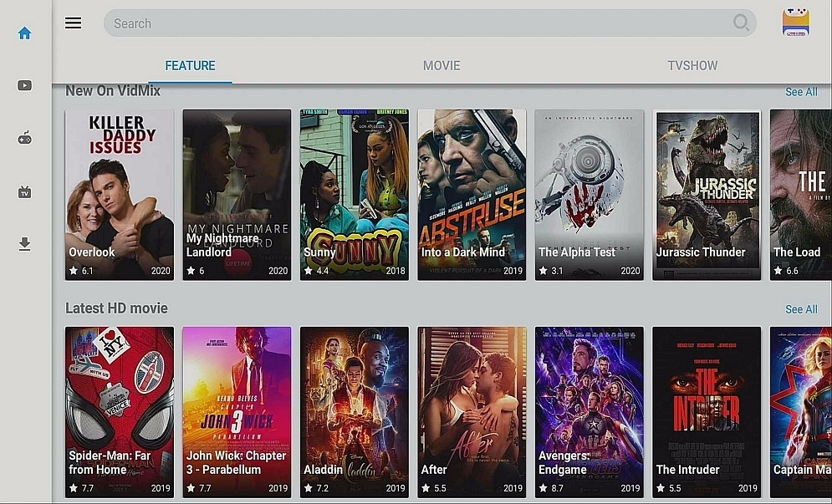
Task: Open the app icon at top right
Action: pos(795,23)
